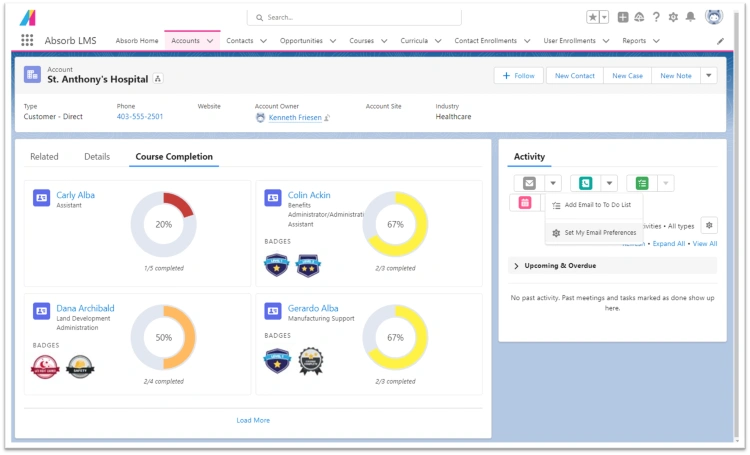Click the global Search input field

pos(355,17)
